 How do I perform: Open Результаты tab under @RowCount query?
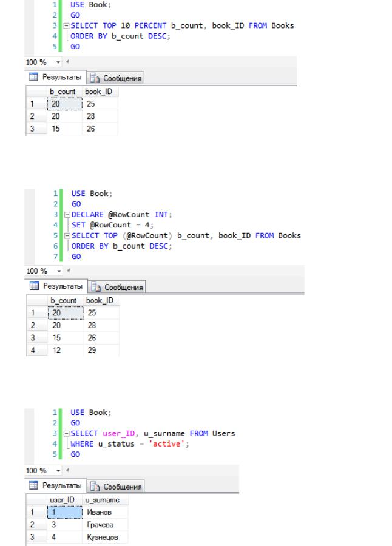point(56,286)
